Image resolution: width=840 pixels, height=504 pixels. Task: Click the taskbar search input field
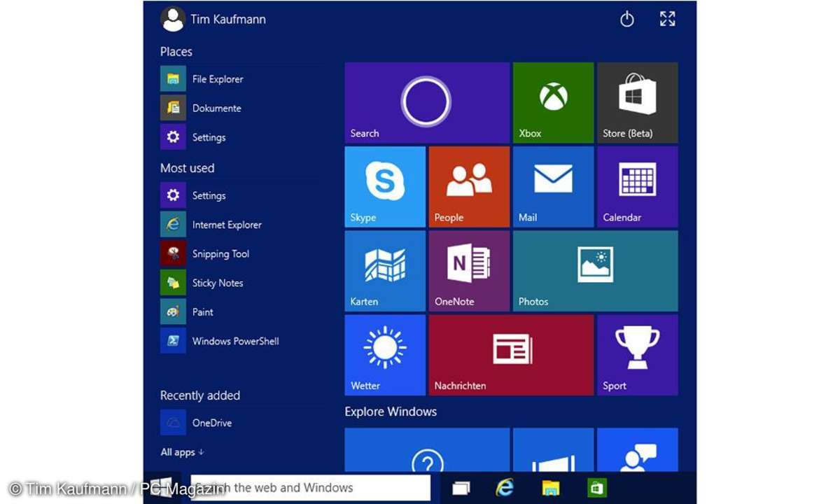coord(310,488)
